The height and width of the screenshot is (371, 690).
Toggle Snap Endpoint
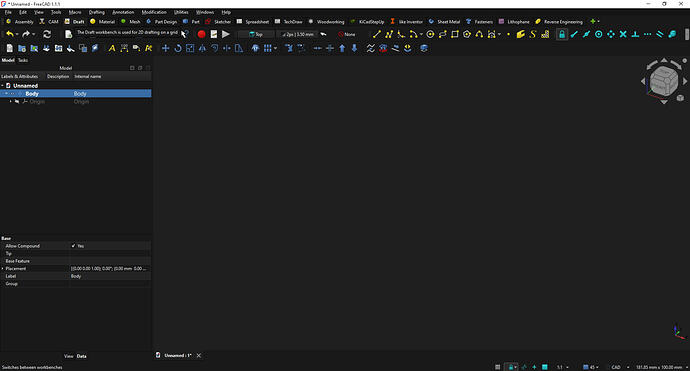point(574,34)
